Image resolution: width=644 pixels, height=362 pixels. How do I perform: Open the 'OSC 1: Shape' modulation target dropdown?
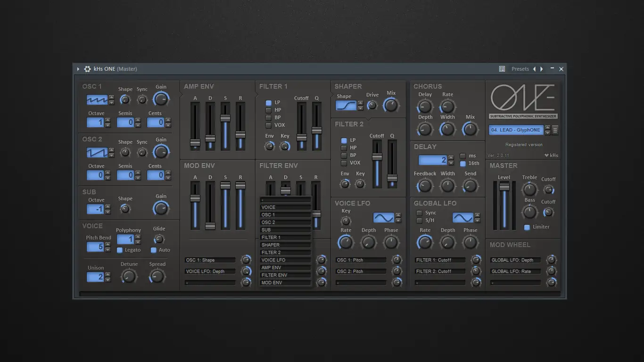(210, 260)
